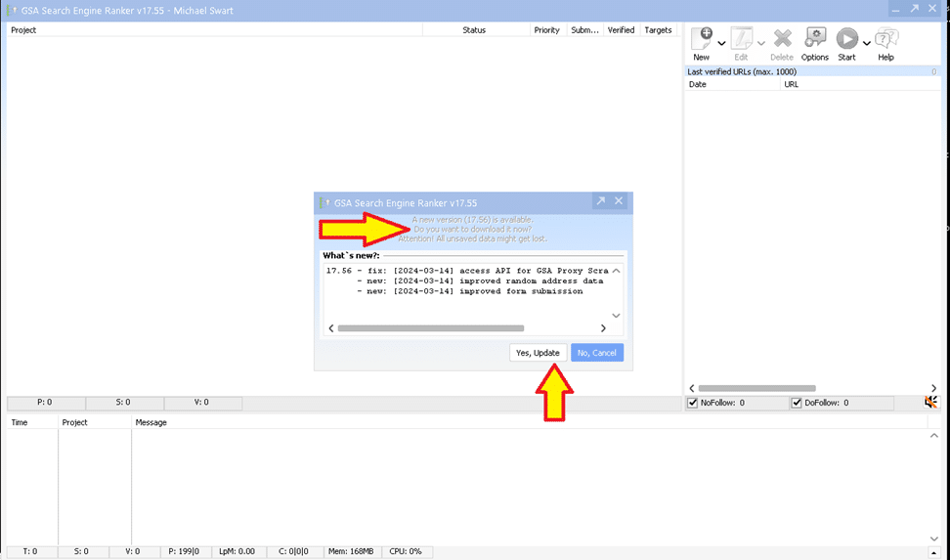Uncheck the DoFollow checkbox
950x560 pixels.
tap(797, 403)
